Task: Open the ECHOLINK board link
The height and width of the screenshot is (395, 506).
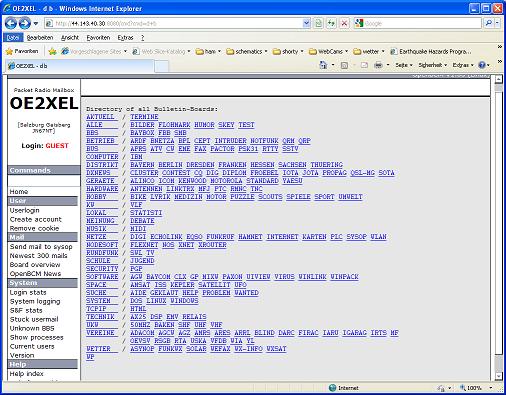Action: pos(166,237)
